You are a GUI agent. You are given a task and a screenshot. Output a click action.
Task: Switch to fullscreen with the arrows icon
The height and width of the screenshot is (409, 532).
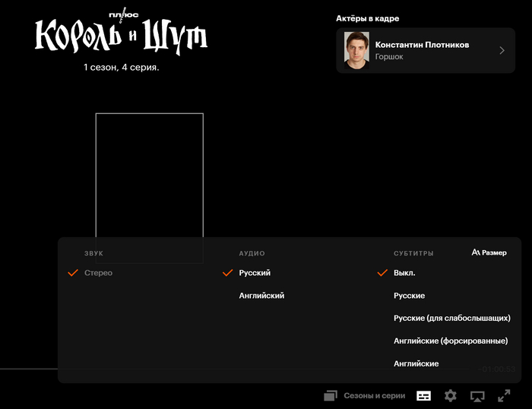[x=504, y=396]
